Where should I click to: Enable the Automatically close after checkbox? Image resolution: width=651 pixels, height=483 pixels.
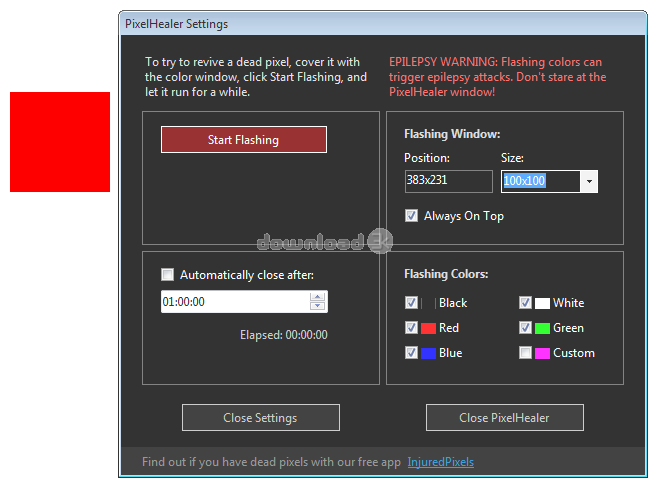167,275
